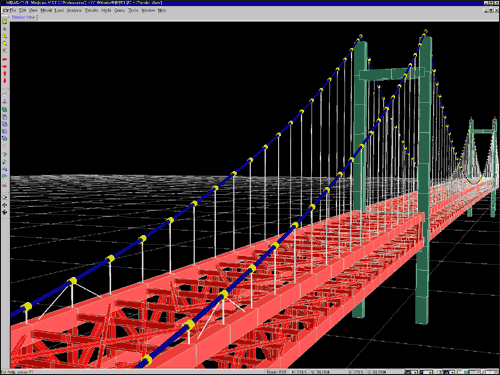Click the document icon left of File menu
The image size is (500, 375).
click(5, 10)
